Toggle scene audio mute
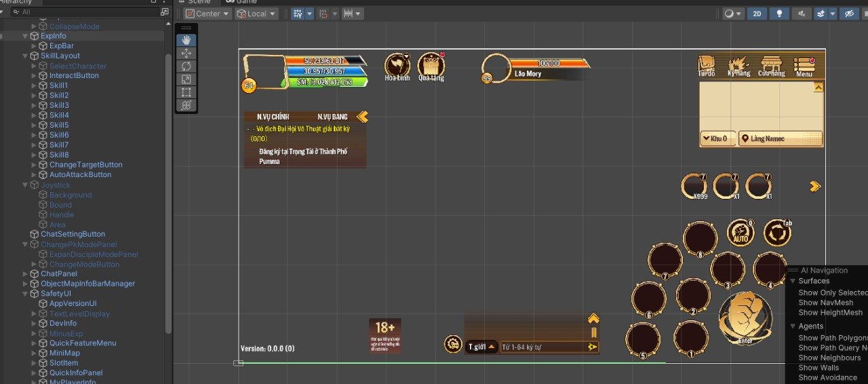868x384 pixels. [x=802, y=14]
